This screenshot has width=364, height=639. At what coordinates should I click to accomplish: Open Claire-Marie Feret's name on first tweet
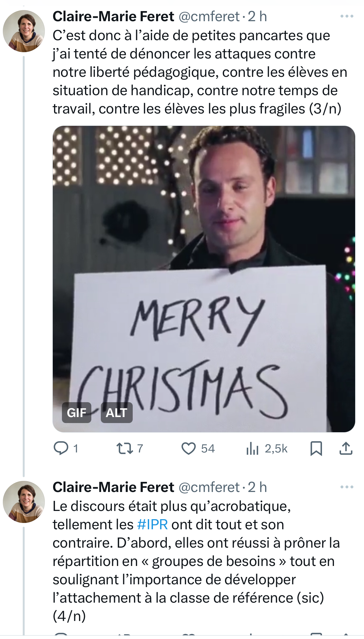(113, 16)
